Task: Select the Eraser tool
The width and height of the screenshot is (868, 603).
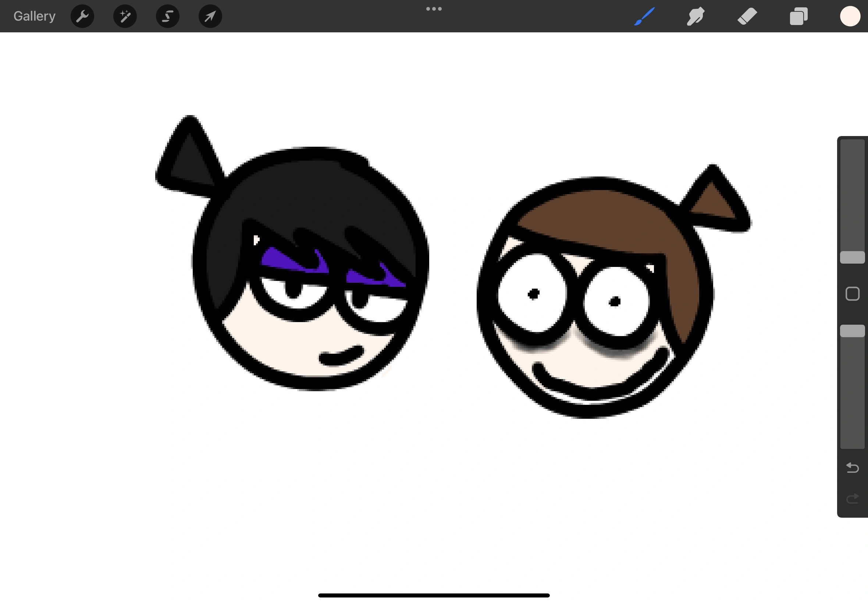Action: 747,16
